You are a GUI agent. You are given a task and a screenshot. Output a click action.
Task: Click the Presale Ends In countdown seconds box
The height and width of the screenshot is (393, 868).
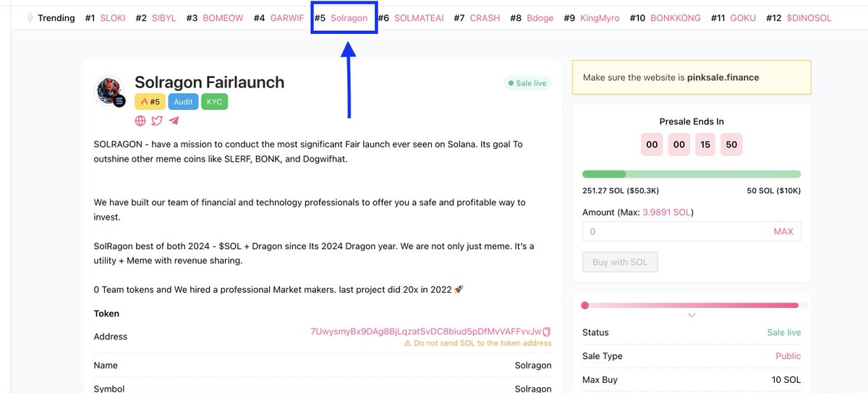click(x=731, y=144)
